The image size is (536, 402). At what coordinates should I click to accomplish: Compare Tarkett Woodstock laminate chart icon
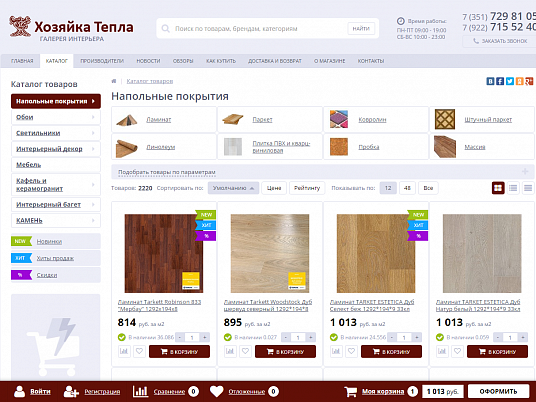point(230,351)
